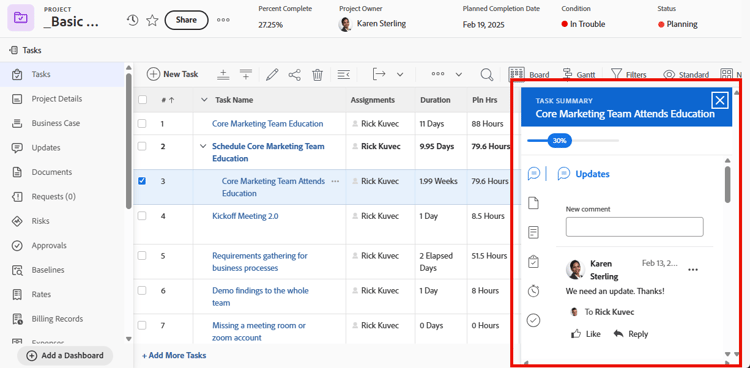Favorite the project with the star icon
The height and width of the screenshot is (368, 750).
[152, 20]
